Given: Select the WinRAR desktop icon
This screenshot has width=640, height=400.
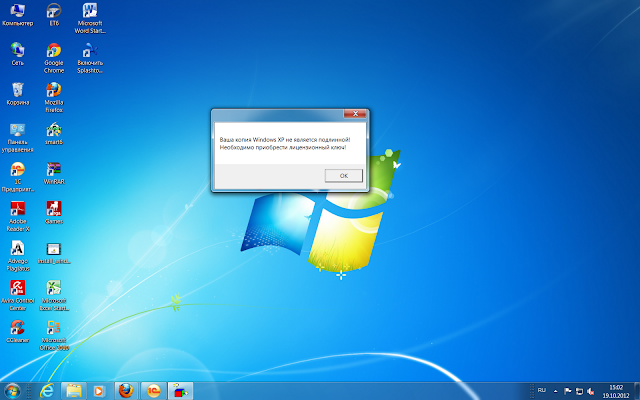Looking at the screenshot, I should click(x=54, y=173).
